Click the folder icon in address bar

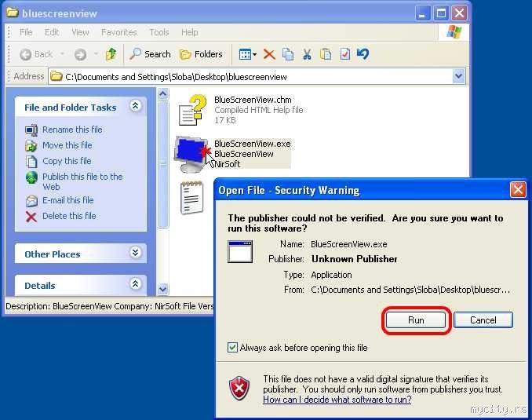[x=56, y=77]
